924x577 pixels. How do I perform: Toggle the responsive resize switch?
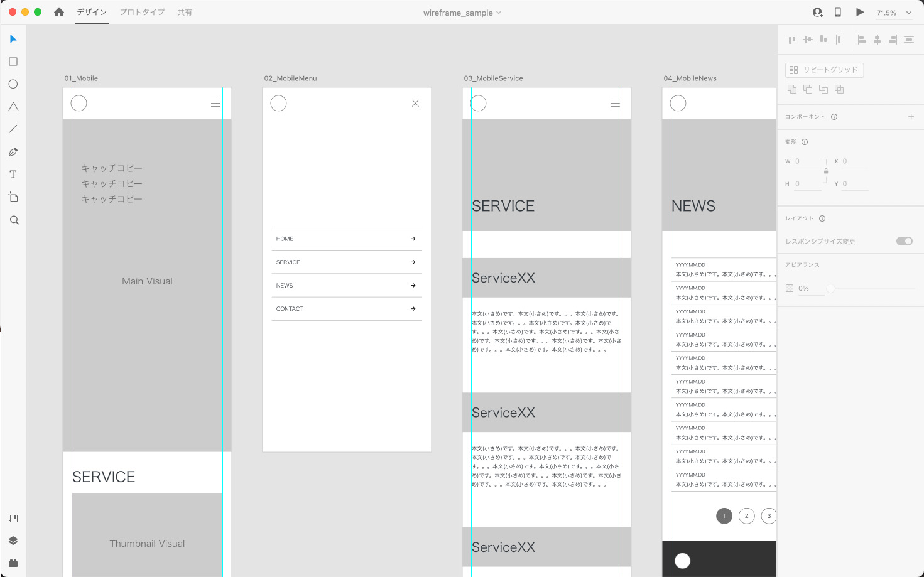[905, 241]
